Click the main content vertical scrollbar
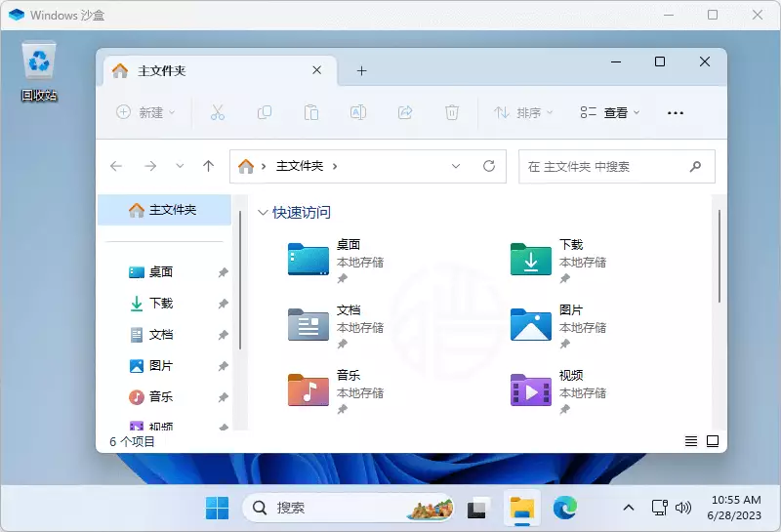Image resolution: width=781 pixels, height=532 pixels. click(719, 256)
